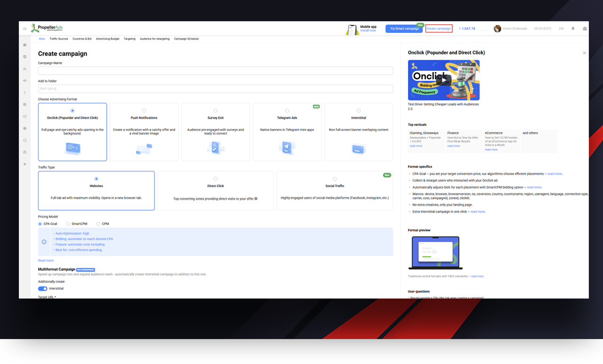
Task: Select Direct Click traffic type
Action: pyautogui.click(x=215, y=191)
